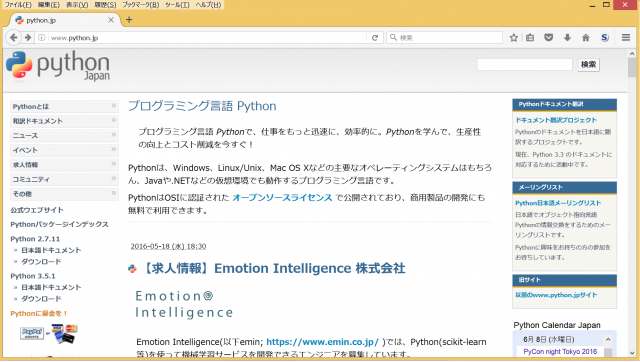
Task: Click the browser Back arrow button
Action: click(13, 38)
